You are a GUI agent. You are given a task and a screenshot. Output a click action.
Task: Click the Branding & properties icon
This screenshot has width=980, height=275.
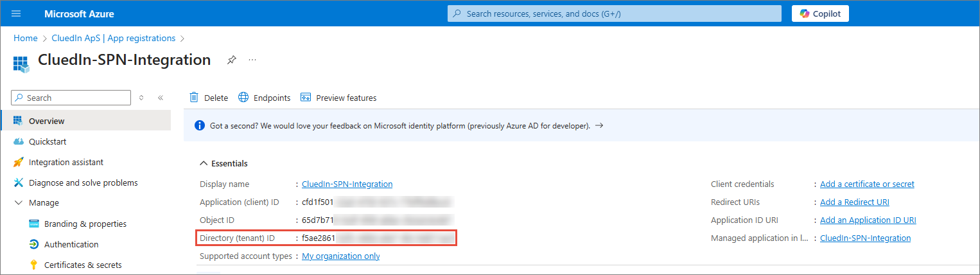[x=34, y=224]
